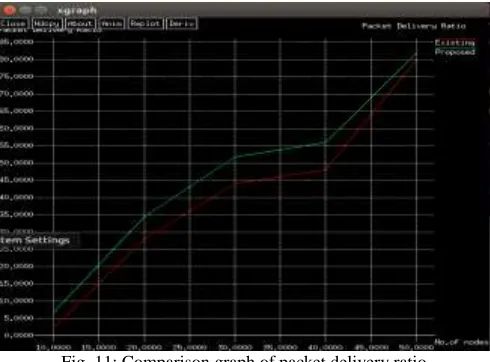Click the Anim button
Screen dimensions: 490x362
point(112,24)
